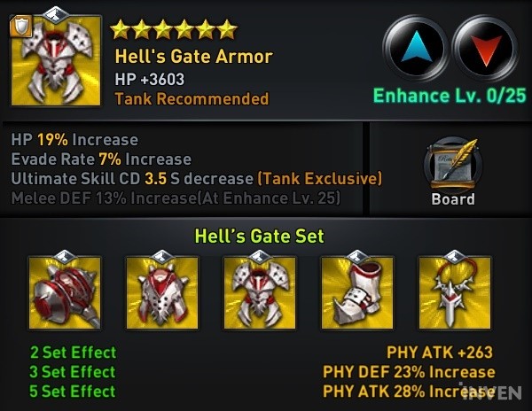
Task: Open the Board scroll icon
Action: click(x=453, y=165)
